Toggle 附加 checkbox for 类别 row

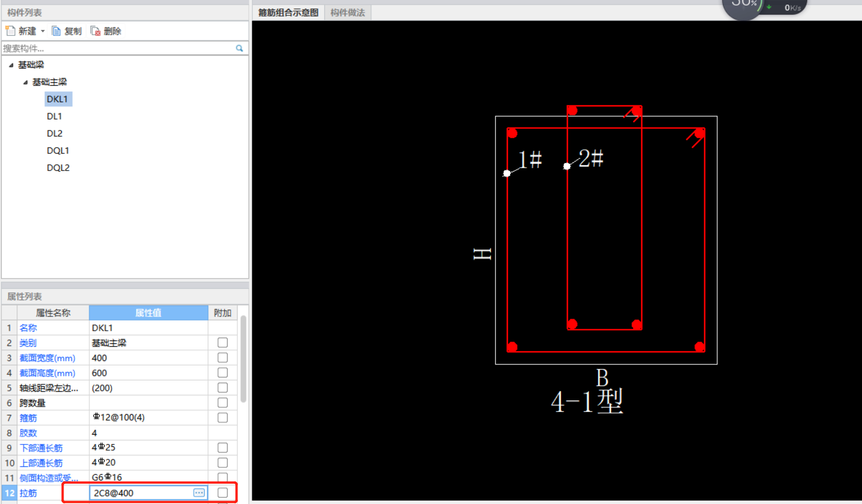(223, 343)
